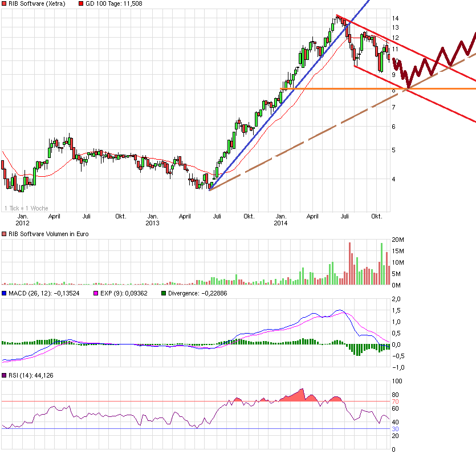
Task: Click the magenta EXP (9) legend swatch
Action: click(x=96, y=293)
